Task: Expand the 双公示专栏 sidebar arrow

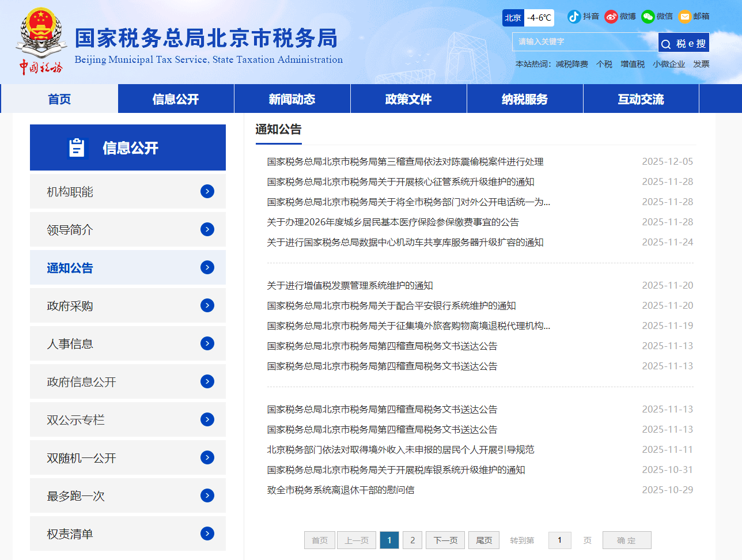Action: coord(207,419)
